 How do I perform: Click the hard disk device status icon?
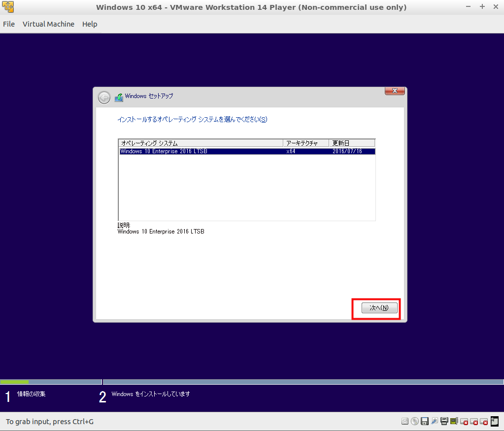click(x=405, y=421)
